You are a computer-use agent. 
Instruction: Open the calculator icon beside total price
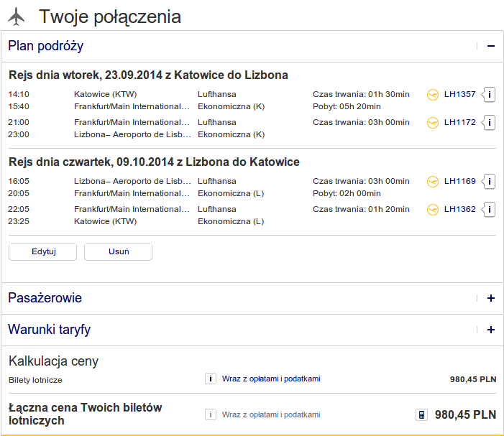pos(421,414)
